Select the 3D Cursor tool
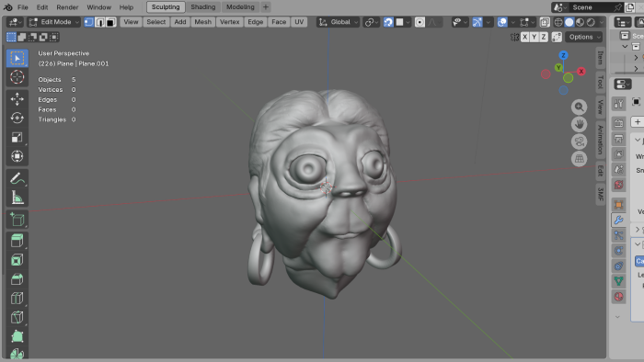Viewport: 644px width, 362px height. (17, 77)
